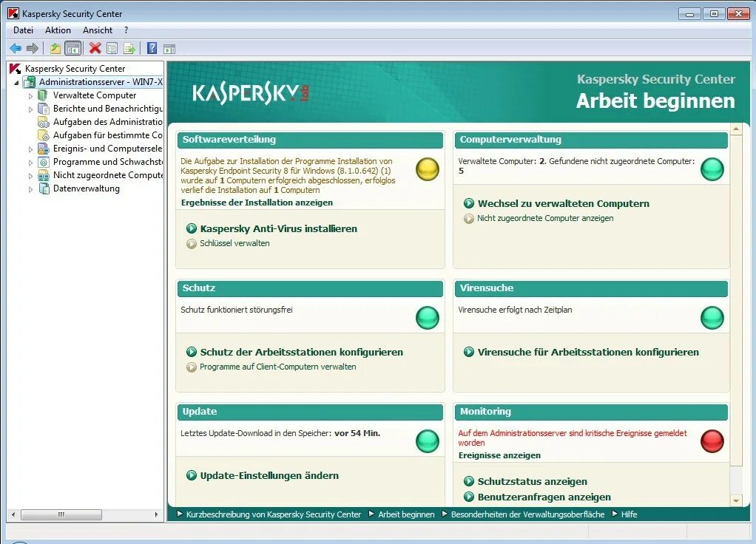Click the tree pane scroll left arrow

(13, 514)
